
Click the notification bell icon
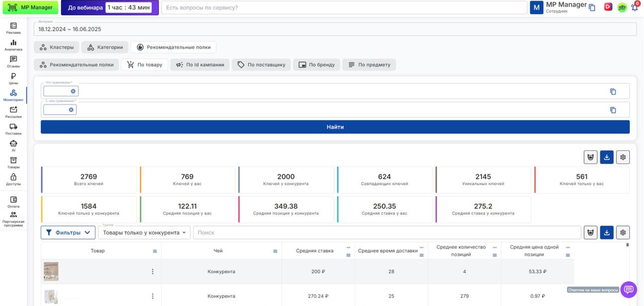pyautogui.click(x=634, y=8)
